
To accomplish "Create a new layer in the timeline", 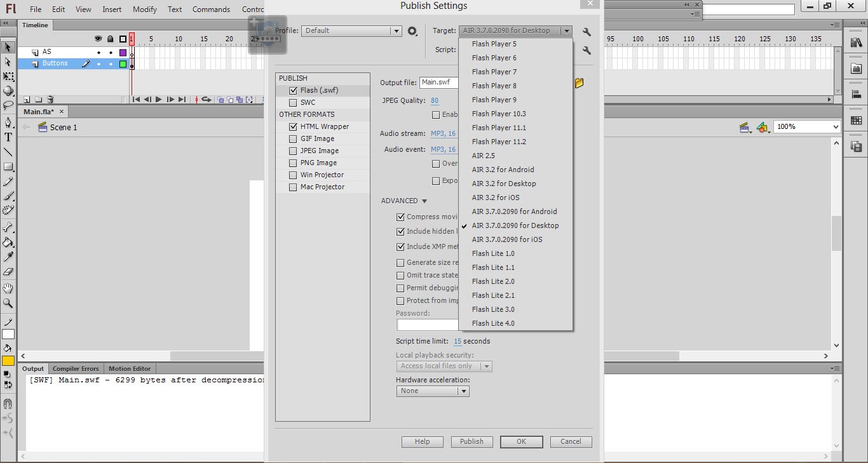I will coord(27,100).
